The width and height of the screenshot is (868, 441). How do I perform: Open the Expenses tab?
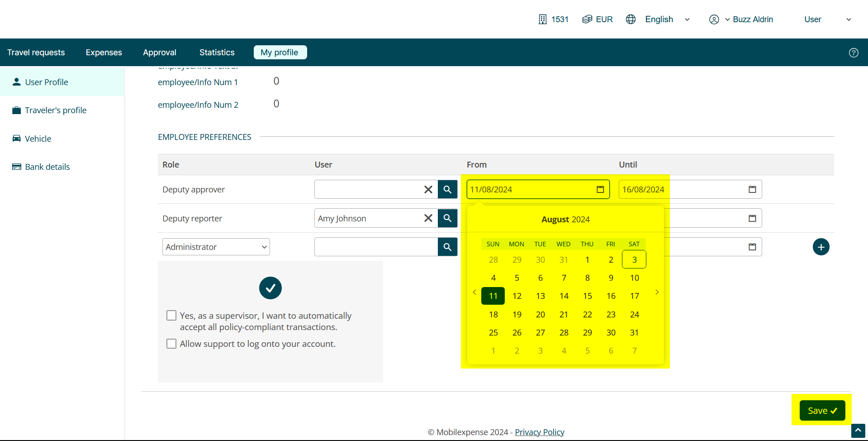[x=104, y=53]
